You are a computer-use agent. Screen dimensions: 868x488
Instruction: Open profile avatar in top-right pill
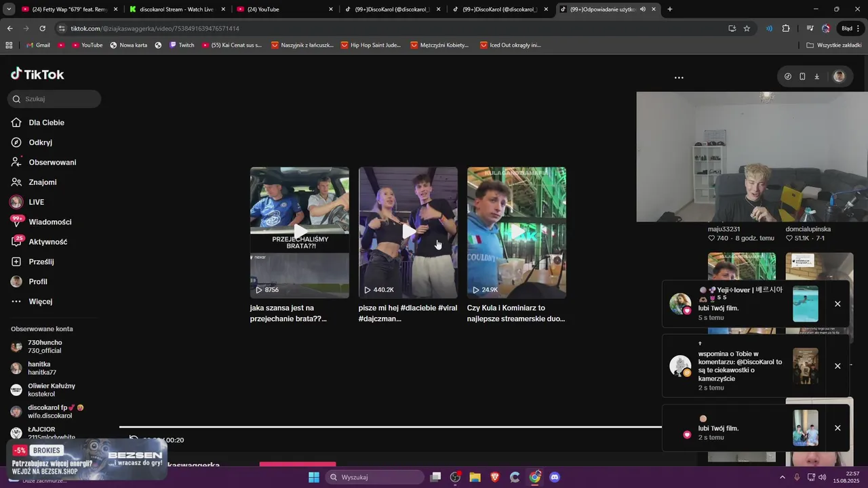839,77
